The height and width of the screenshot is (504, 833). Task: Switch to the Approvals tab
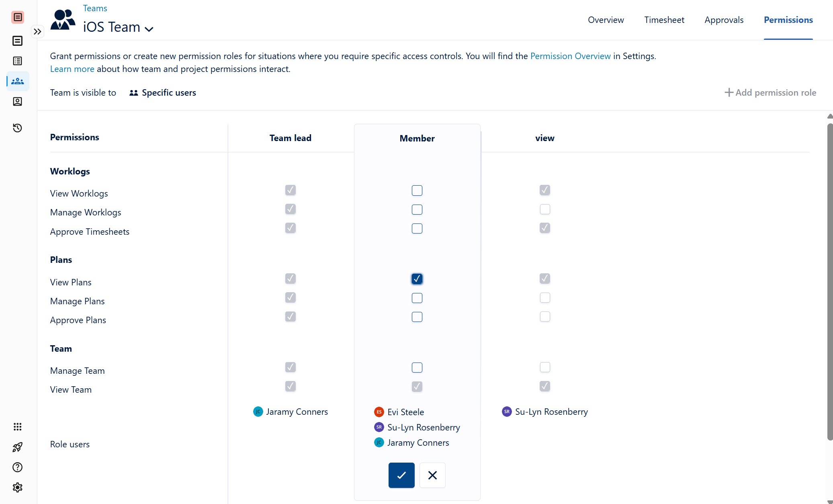click(723, 20)
